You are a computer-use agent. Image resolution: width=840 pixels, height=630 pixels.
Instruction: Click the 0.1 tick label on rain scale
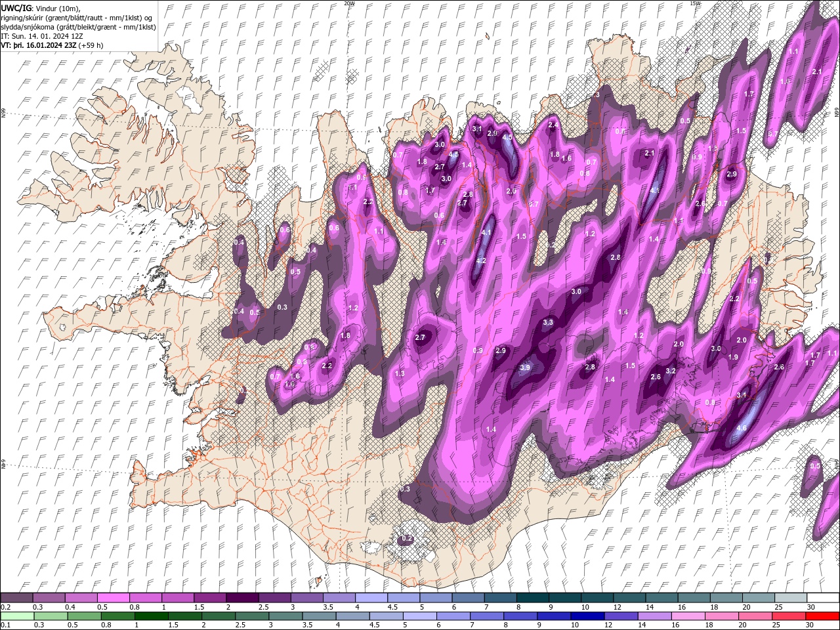click(x=5, y=625)
